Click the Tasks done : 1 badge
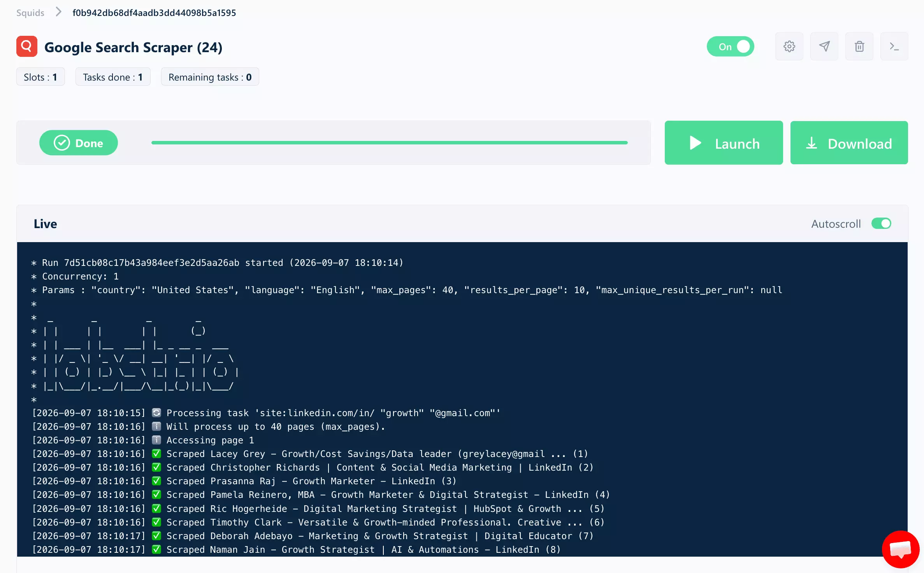Viewport: 924px width, 573px height. pyautogui.click(x=113, y=77)
